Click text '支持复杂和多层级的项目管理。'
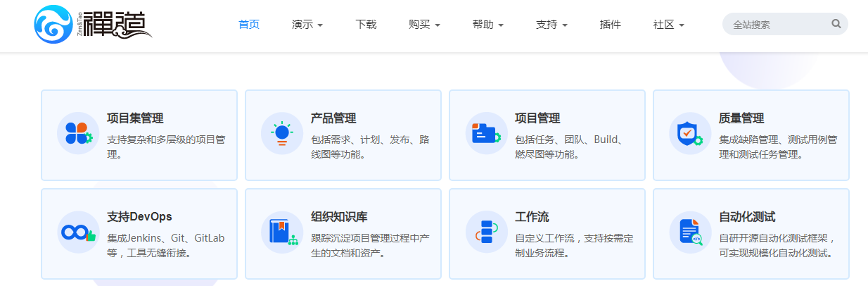Viewport: 868px width, 286px height. 166,147
